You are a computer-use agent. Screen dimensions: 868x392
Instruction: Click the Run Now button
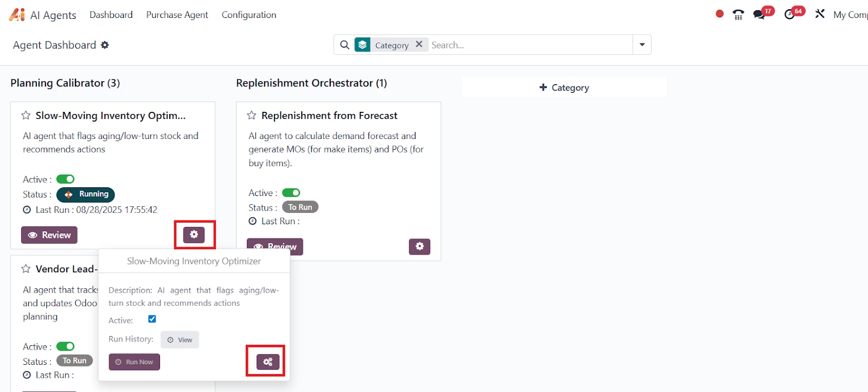pos(134,362)
